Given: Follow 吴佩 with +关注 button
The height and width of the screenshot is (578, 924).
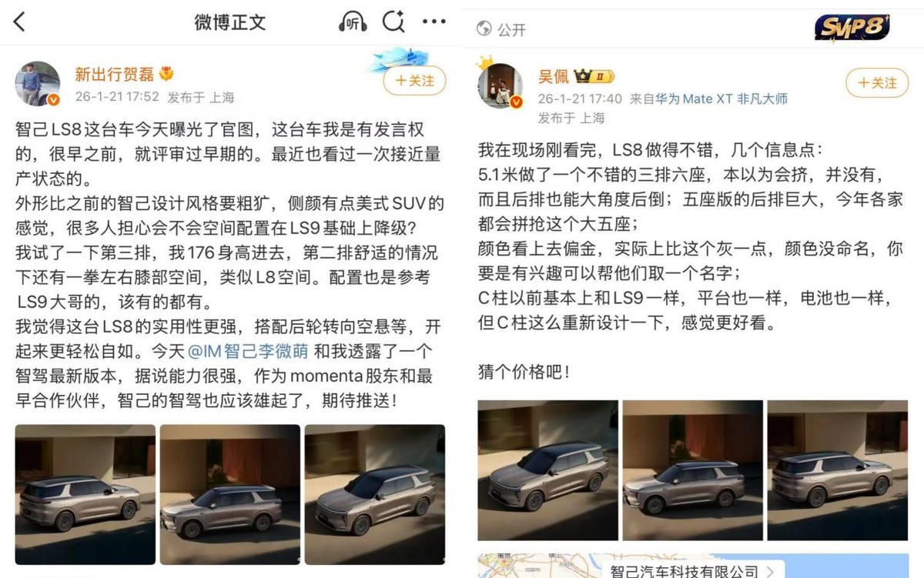Looking at the screenshot, I should click(877, 82).
